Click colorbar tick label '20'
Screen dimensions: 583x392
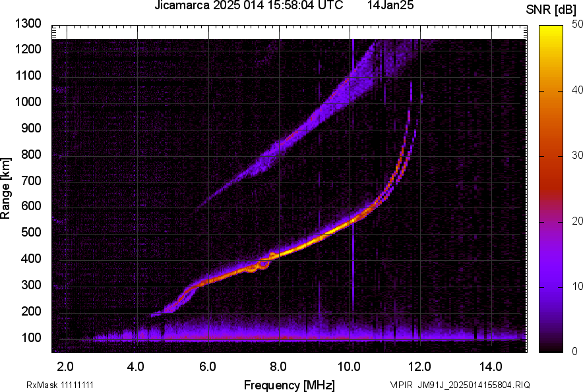coord(577,221)
